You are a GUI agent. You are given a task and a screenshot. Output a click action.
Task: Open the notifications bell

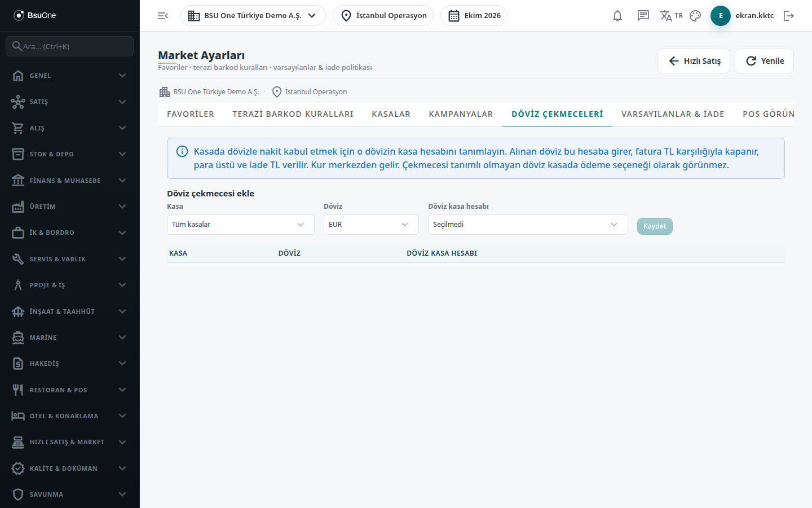pos(617,16)
